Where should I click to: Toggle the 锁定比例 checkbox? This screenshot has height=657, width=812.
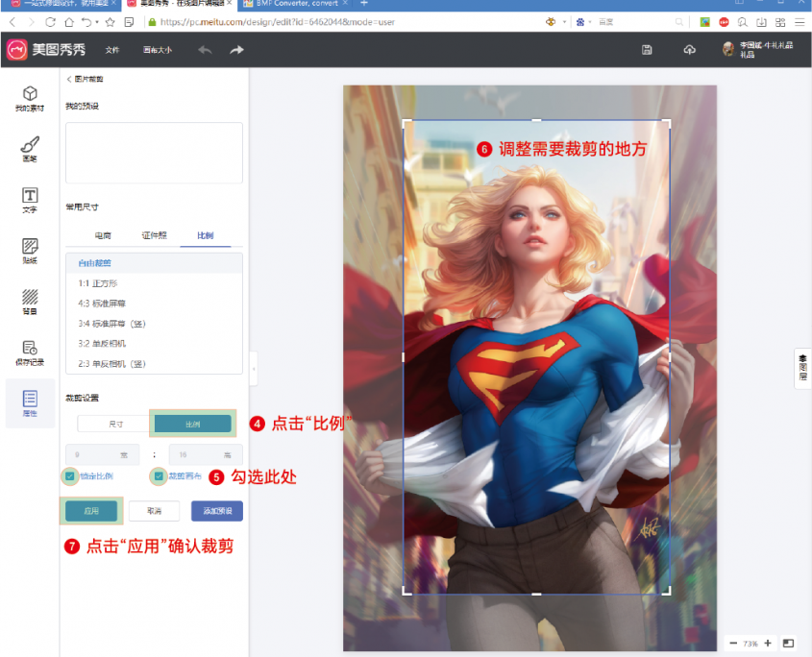70,475
